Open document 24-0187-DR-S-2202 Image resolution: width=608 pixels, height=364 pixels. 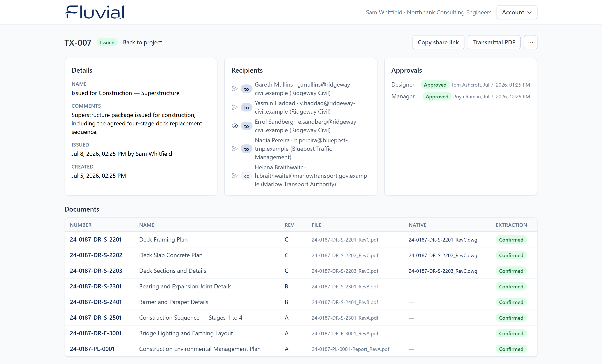96,255
